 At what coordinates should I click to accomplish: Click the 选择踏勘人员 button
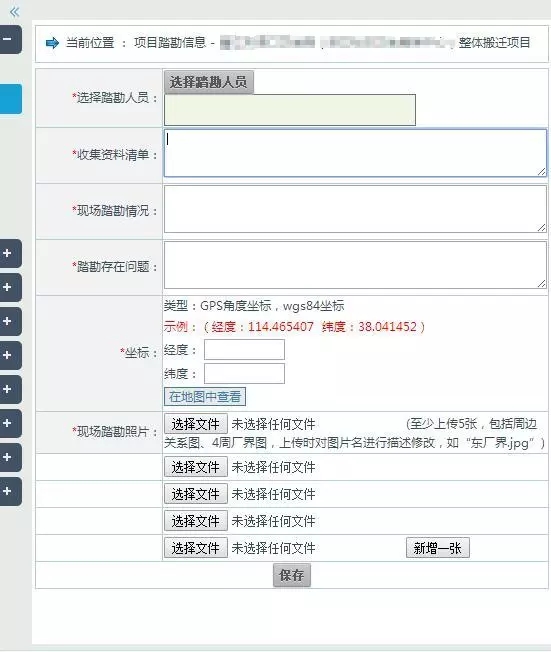(209, 82)
